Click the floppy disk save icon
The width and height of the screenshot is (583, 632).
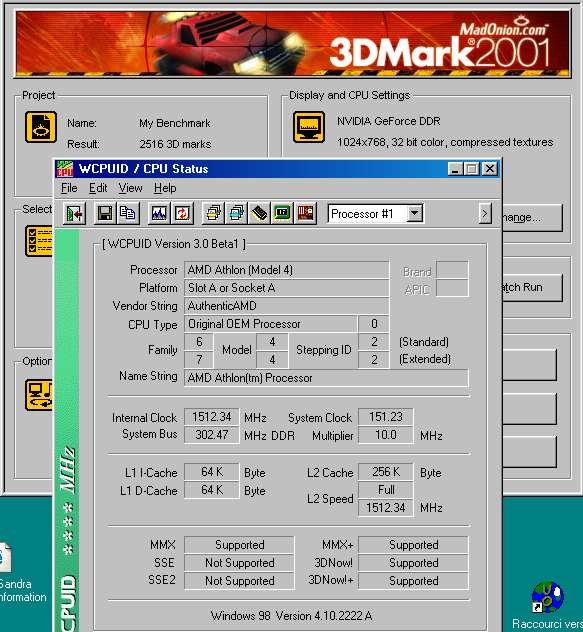point(105,213)
